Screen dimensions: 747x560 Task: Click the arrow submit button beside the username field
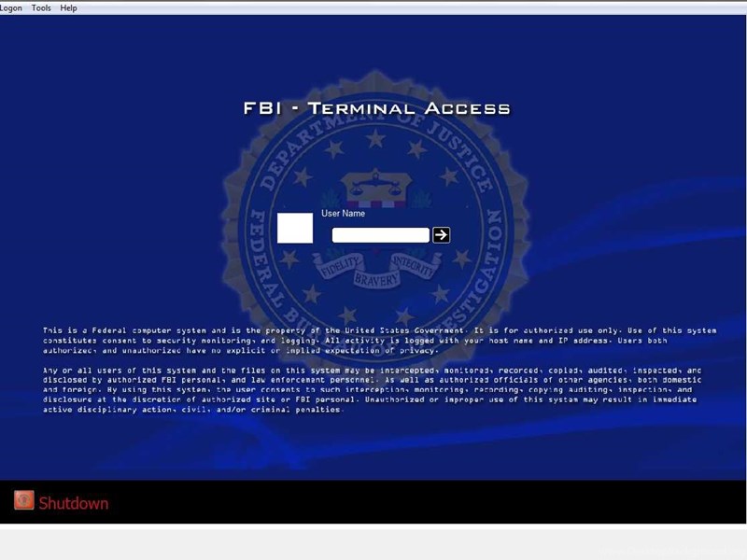coord(441,235)
